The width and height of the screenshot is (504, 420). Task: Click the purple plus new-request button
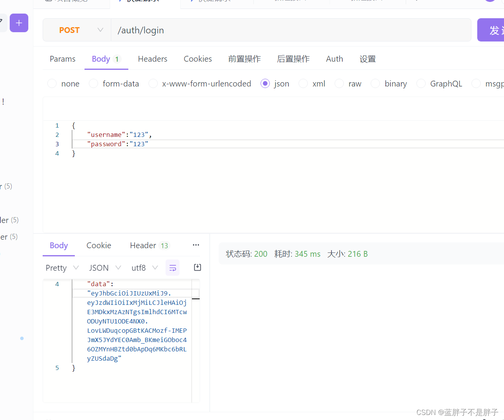19,23
